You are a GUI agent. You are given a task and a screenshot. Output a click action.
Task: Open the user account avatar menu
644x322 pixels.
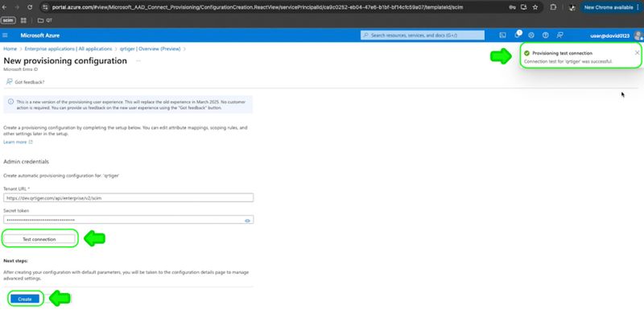(638, 35)
